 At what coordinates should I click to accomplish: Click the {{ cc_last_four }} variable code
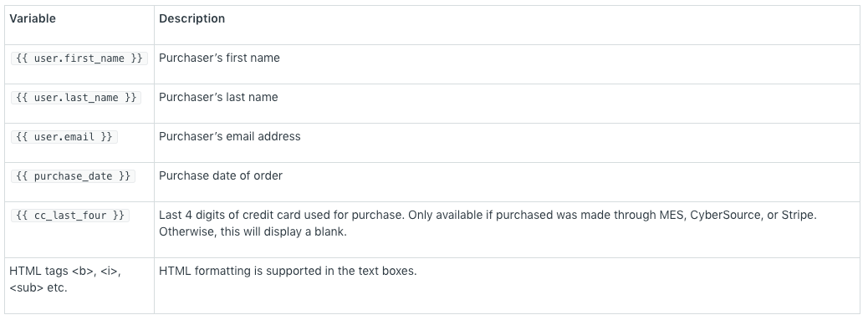tap(70, 215)
